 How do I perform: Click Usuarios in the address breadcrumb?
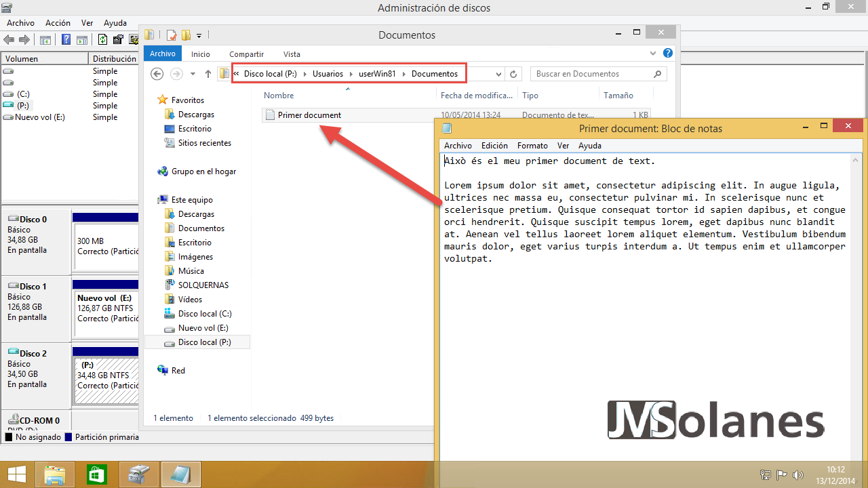pos(328,74)
